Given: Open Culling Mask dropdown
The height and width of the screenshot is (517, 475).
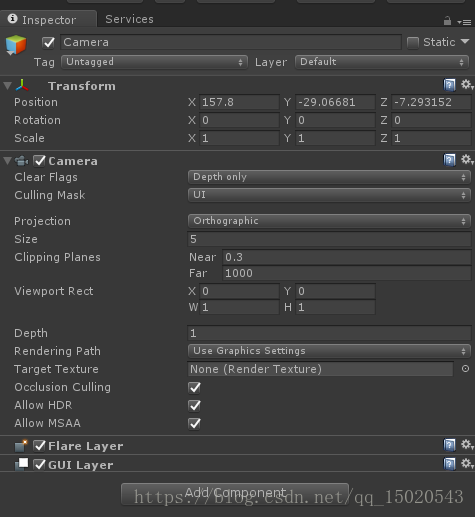Looking at the screenshot, I should 329,195.
